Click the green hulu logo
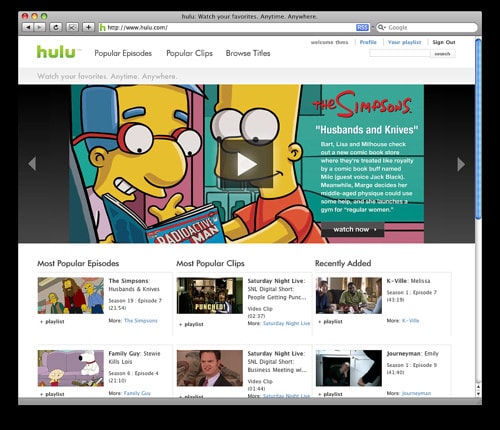This screenshot has width=500, height=430. tap(56, 52)
